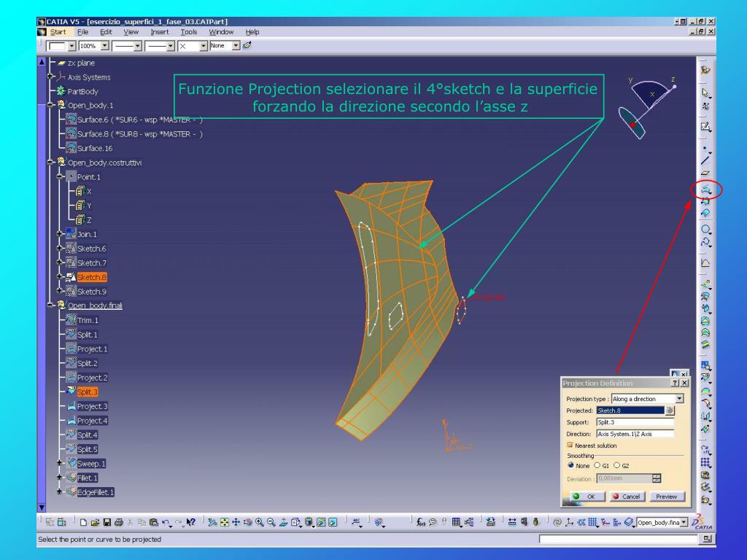The width and height of the screenshot is (747, 560).
Task: Click the painter brush icon in top toolbar
Action: (x=247, y=45)
